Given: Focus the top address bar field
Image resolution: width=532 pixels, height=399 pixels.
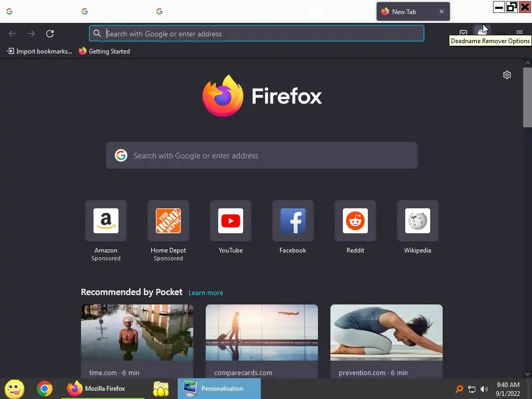Looking at the screenshot, I should [257, 34].
